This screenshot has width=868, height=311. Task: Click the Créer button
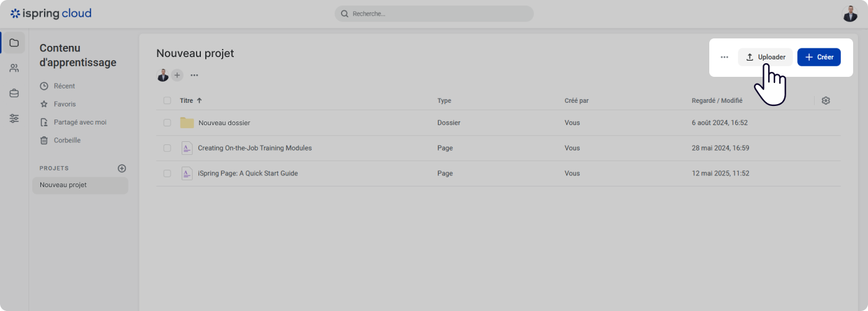(x=818, y=57)
